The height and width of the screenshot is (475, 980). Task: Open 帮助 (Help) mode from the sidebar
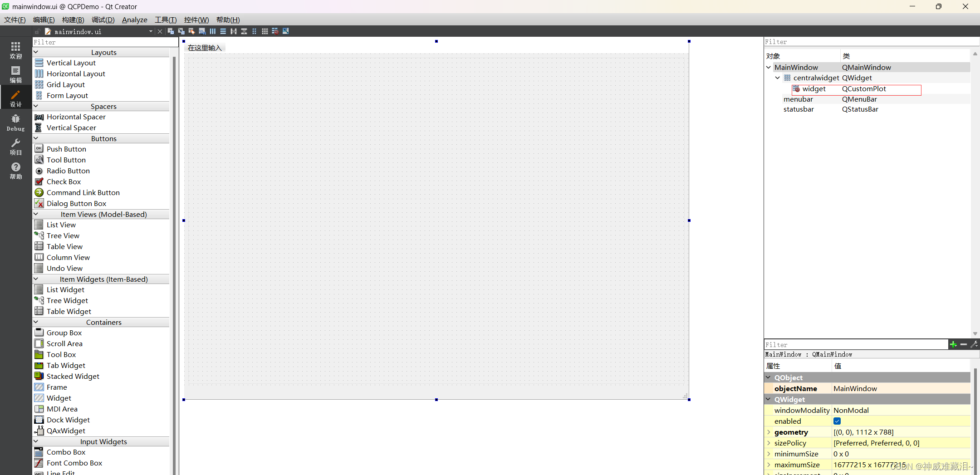tap(15, 170)
